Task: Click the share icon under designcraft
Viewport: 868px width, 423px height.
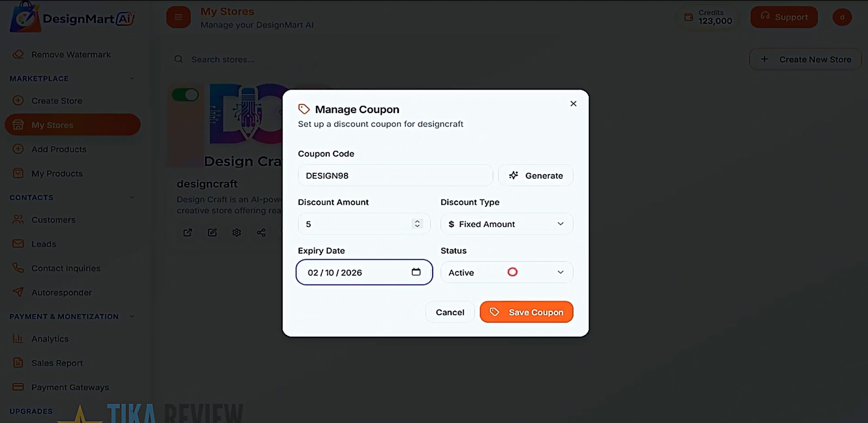Action: 261,233
